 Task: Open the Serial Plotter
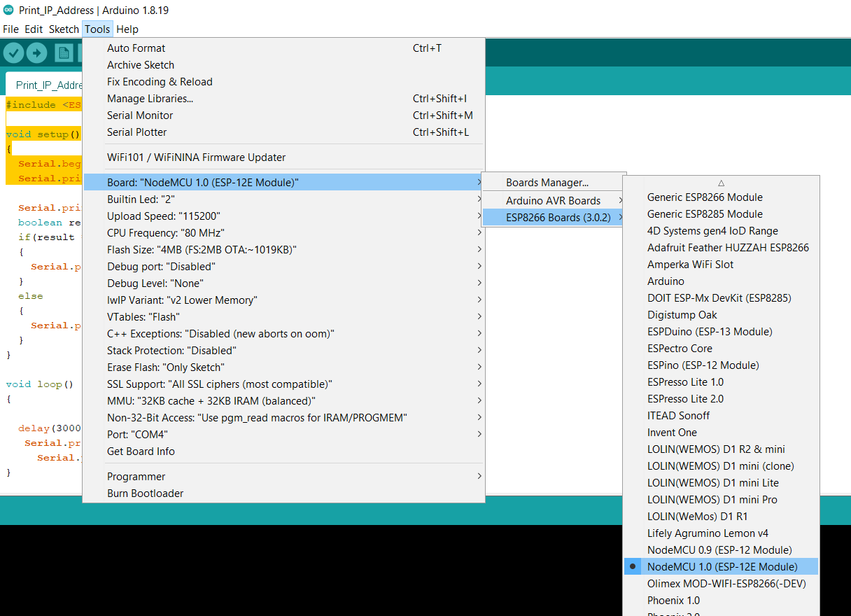pos(283,132)
